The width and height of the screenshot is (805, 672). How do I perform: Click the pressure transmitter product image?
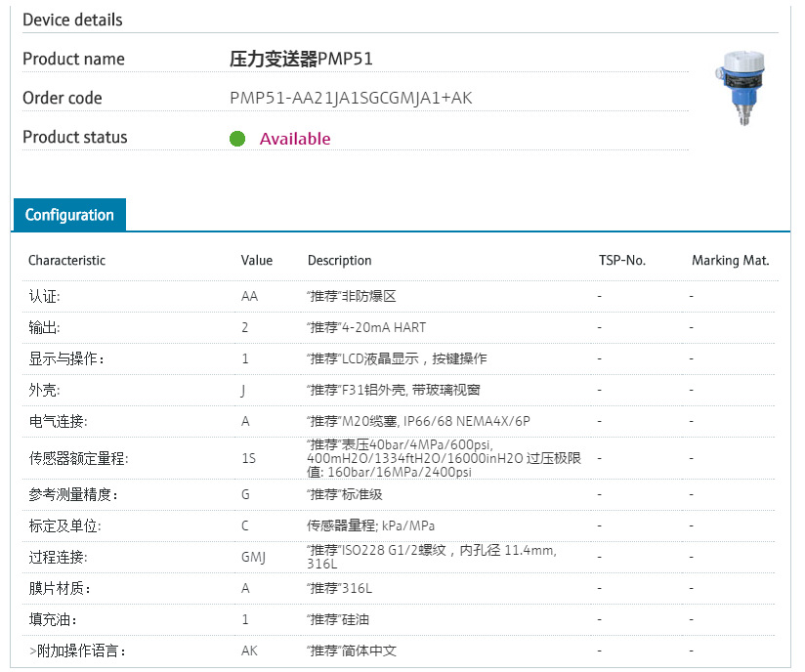[x=741, y=88]
